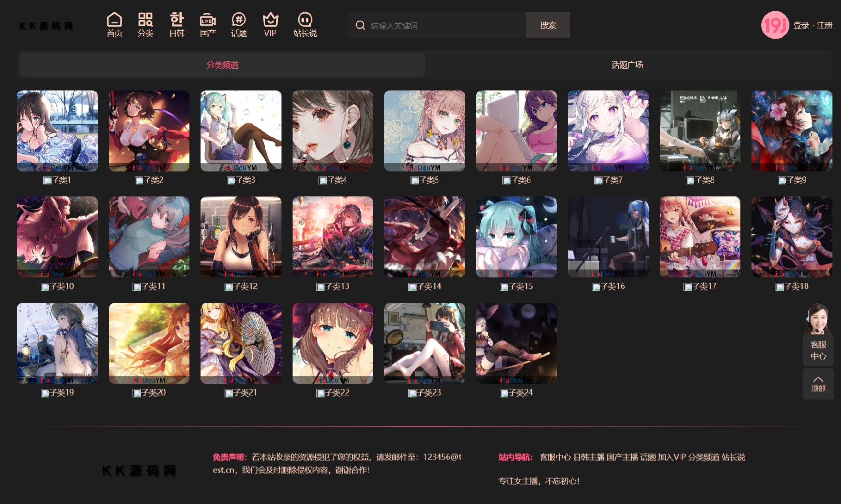The height and width of the screenshot is (504, 841).
Task: Click 登录 login link
Action: (801, 25)
